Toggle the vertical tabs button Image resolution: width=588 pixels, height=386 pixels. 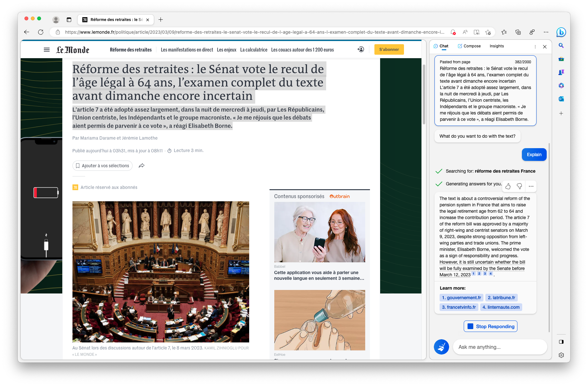[x=69, y=20]
